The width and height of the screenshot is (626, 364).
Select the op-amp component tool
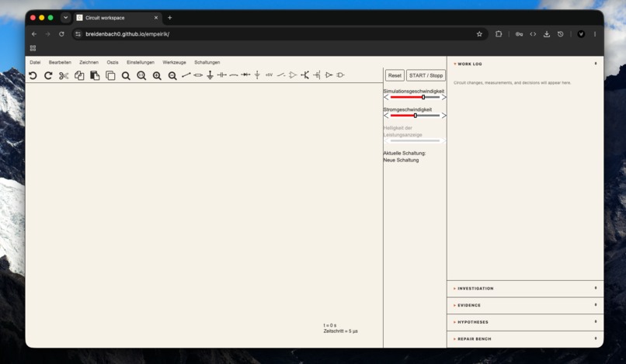[293, 75]
